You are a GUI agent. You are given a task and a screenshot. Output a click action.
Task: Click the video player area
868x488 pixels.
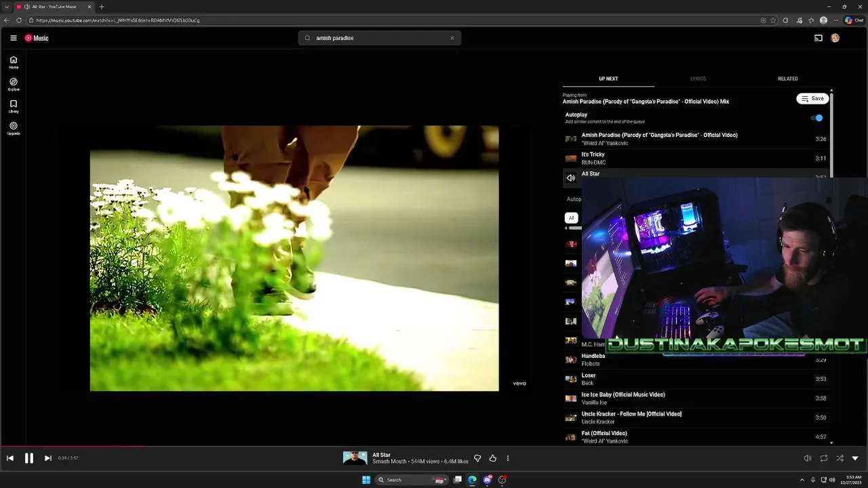294,258
